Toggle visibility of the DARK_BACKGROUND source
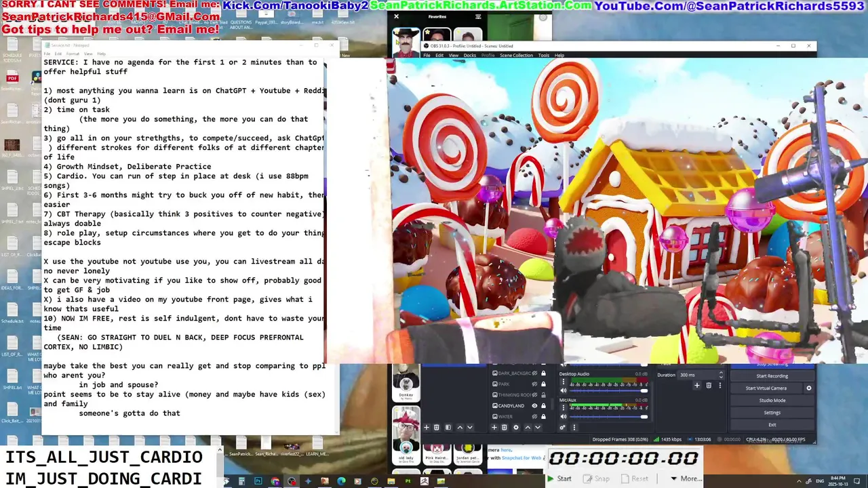 click(534, 373)
